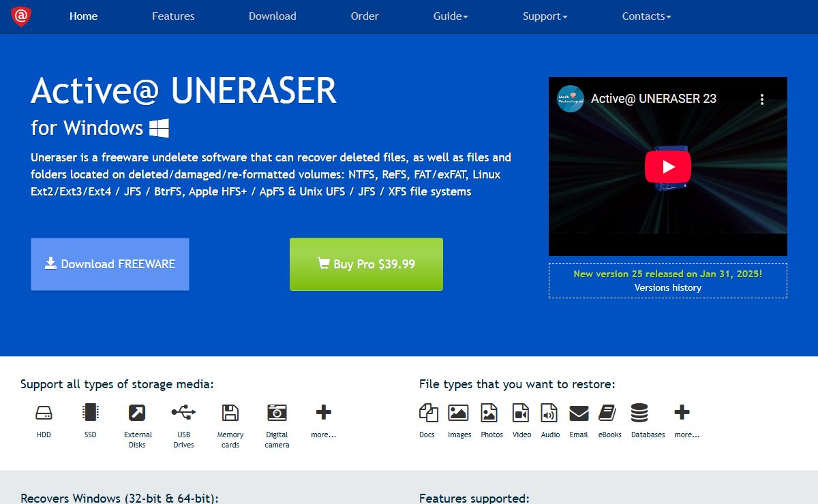Click the plus icon for more file types
818x504 pixels.
682,412
